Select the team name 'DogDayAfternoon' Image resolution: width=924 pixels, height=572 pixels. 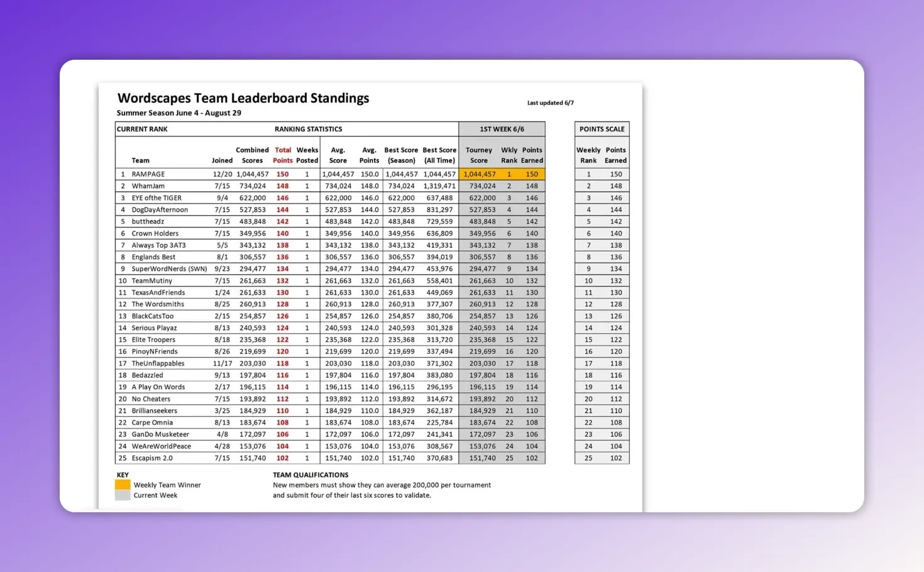160,210
